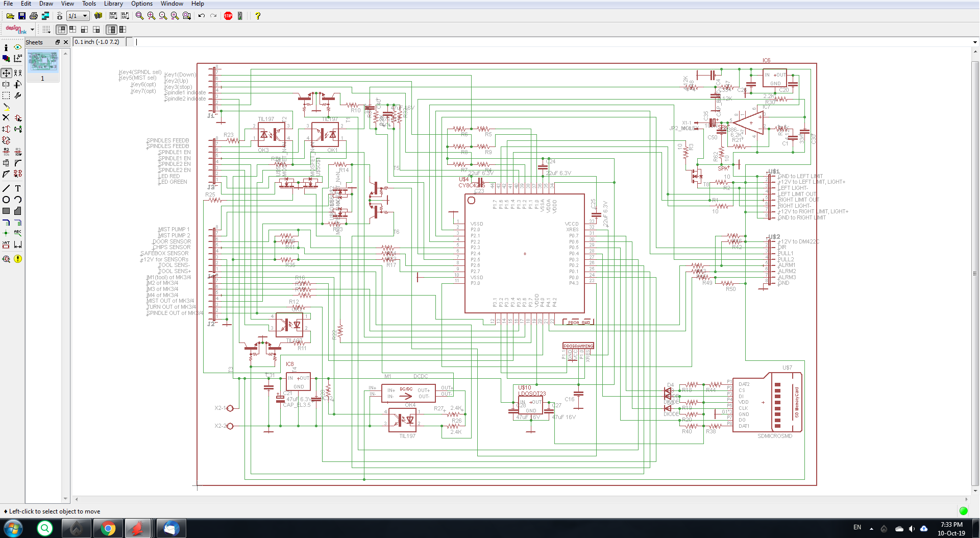Open the Library menu

tap(113, 4)
